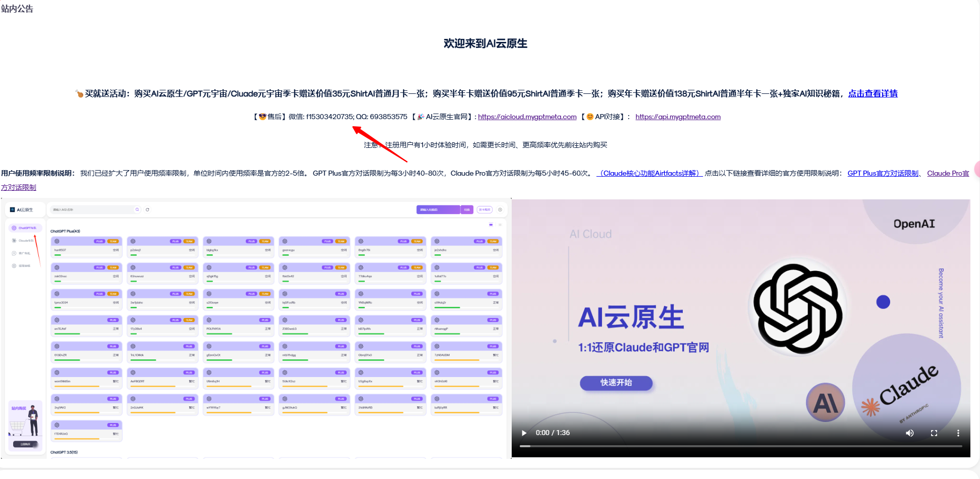Click the OpenAI knot logo in the video
This screenshot has height=479, width=980.
pos(797,308)
